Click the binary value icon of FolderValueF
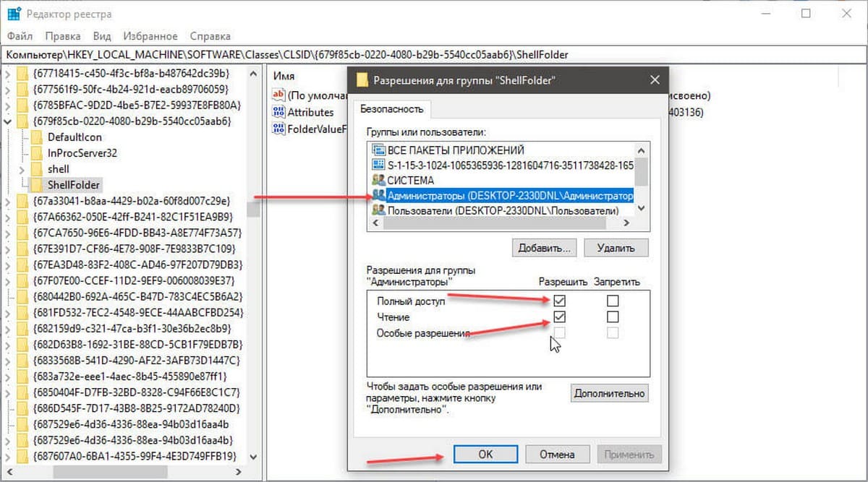 pyautogui.click(x=278, y=129)
